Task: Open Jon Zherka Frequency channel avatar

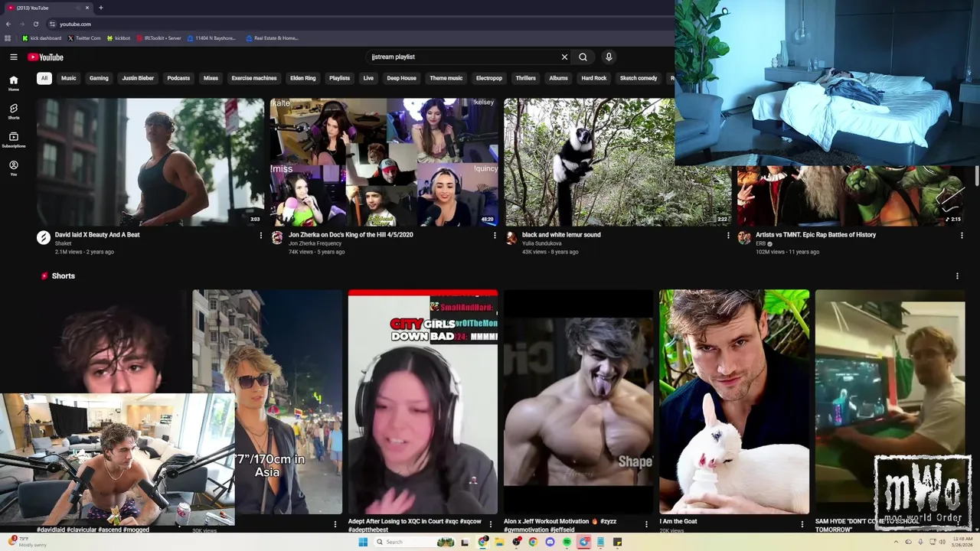Action: point(277,238)
